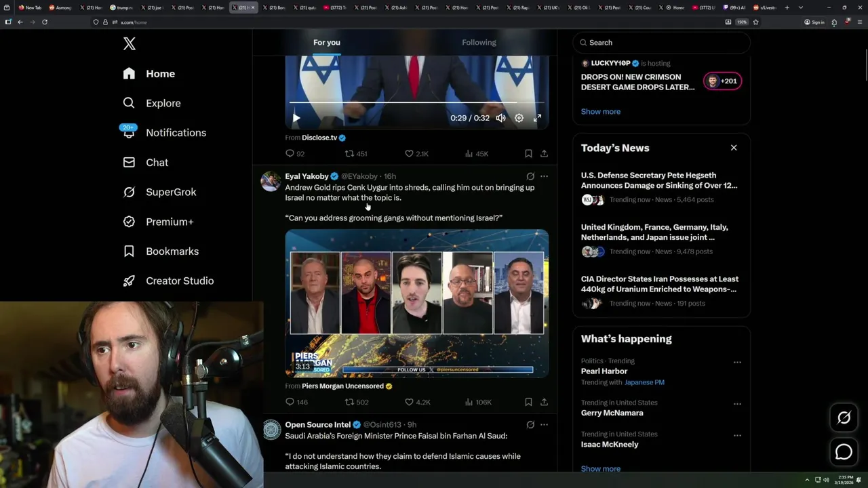The image size is (868, 488).
Task: Open more options for Pearl Harbor trend
Action: (x=737, y=362)
